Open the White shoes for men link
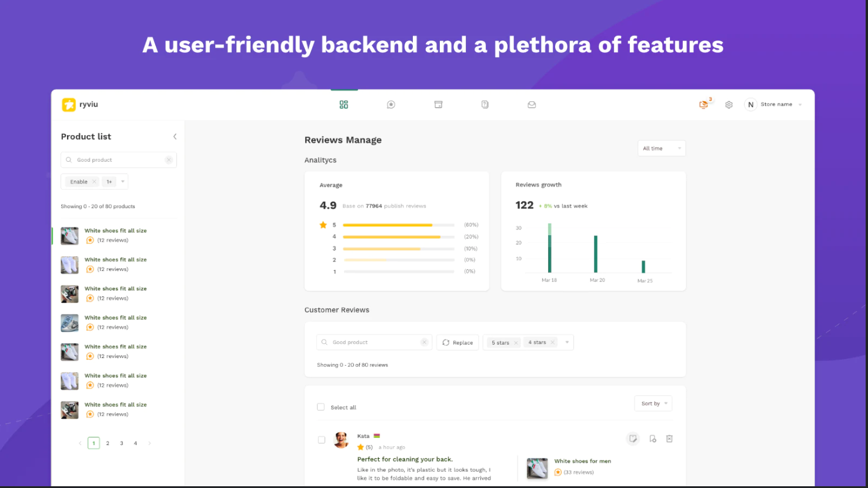Image resolution: width=868 pixels, height=488 pixels. point(582,461)
